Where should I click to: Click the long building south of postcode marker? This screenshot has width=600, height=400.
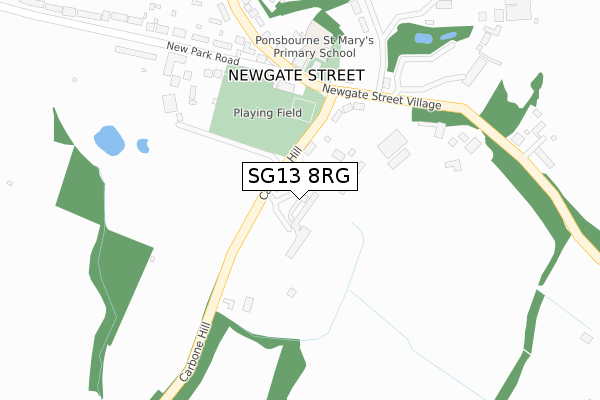click(298, 242)
